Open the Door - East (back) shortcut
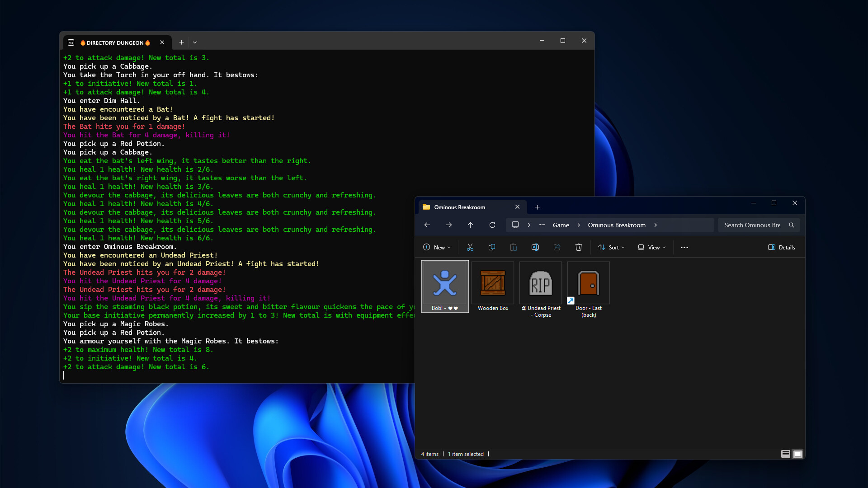868x488 pixels. pos(588,282)
